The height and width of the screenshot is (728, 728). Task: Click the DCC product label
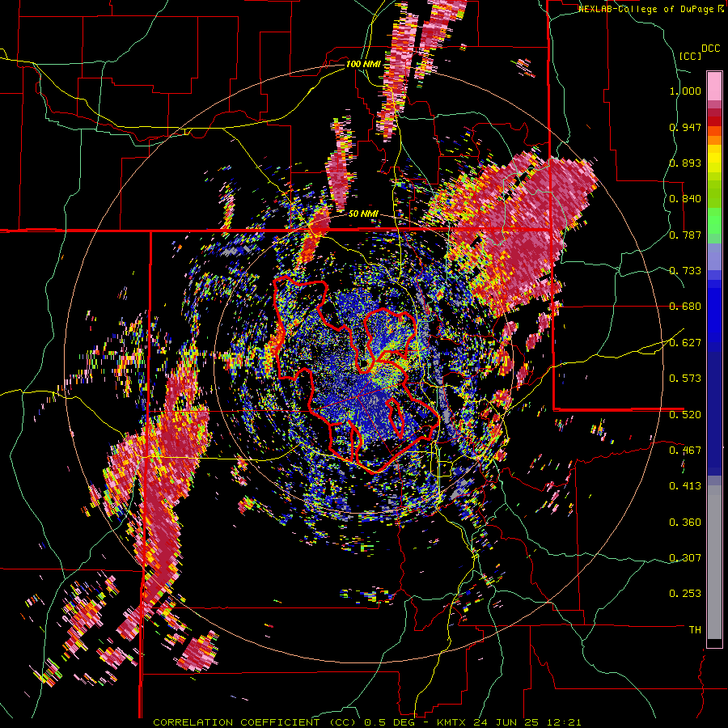pos(710,49)
